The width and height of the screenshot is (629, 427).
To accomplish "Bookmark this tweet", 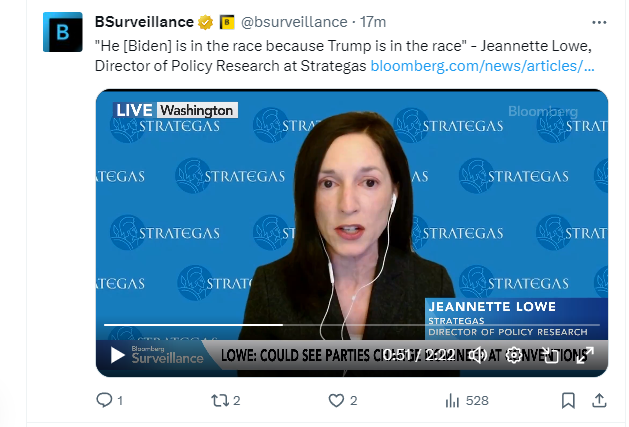I will [x=568, y=400].
